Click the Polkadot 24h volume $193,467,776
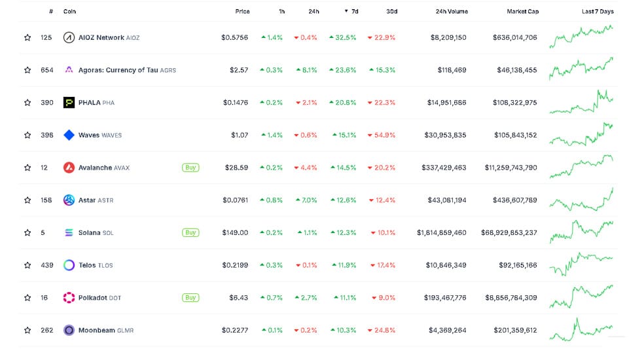This screenshot has height=362, width=644. pyautogui.click(x=445, y=297)
